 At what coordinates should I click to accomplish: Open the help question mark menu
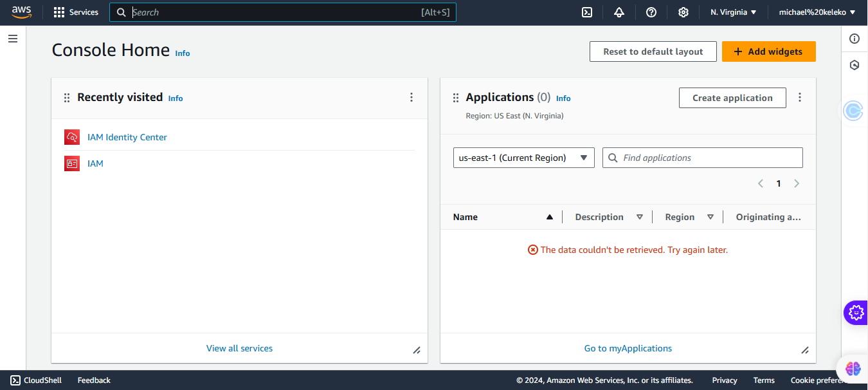click(651, 12)
